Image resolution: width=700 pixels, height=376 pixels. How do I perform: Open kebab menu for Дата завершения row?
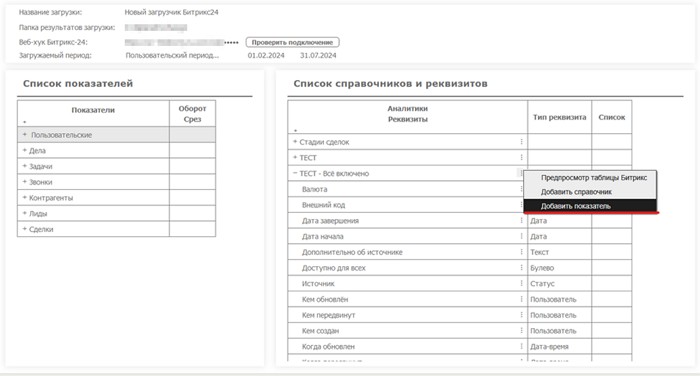tap(521, 220)
